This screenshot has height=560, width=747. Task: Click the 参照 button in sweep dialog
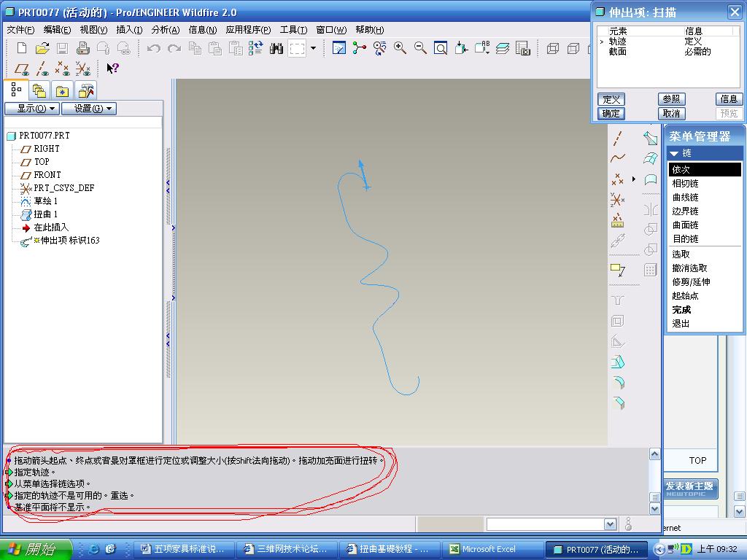[x=672, y=99]
